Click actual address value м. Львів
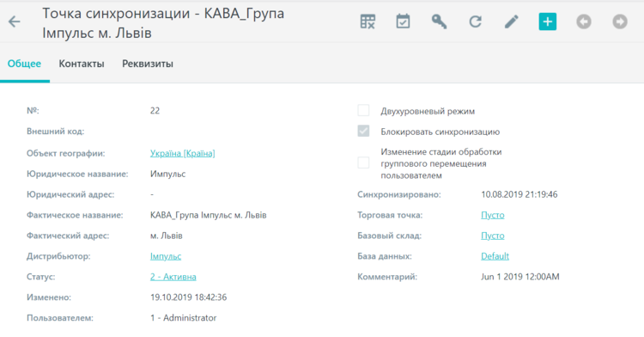The image size is (644, 337). pos(167,236)
